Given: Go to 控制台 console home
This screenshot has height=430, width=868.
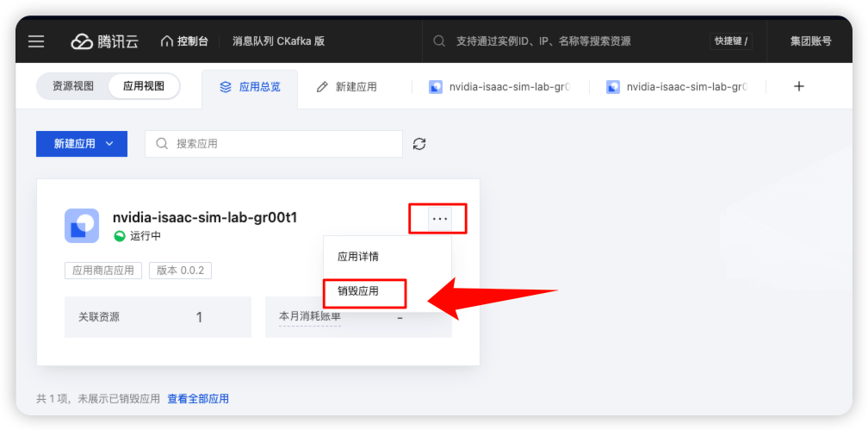Looking at the screenshot, I should (184, 41).
